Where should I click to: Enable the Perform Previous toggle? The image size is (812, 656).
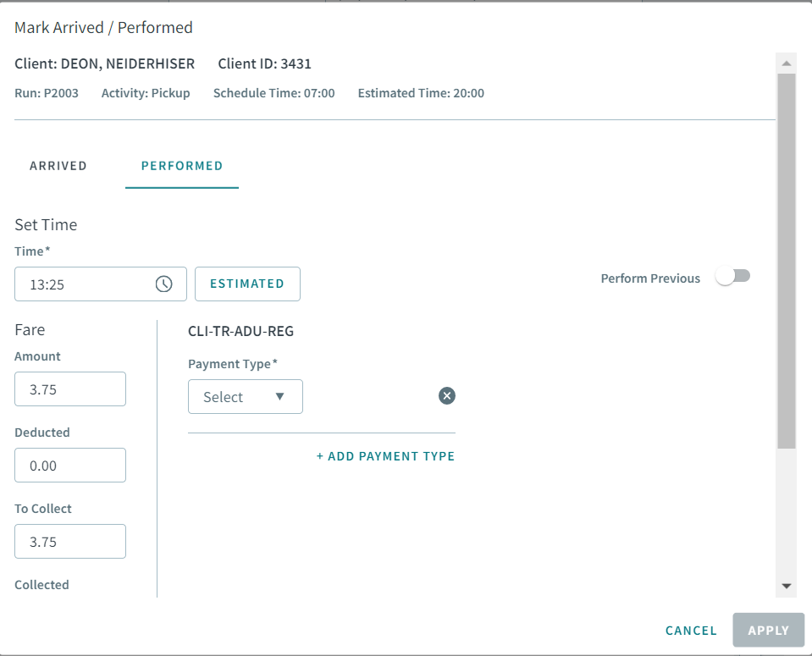click(733, 275)
